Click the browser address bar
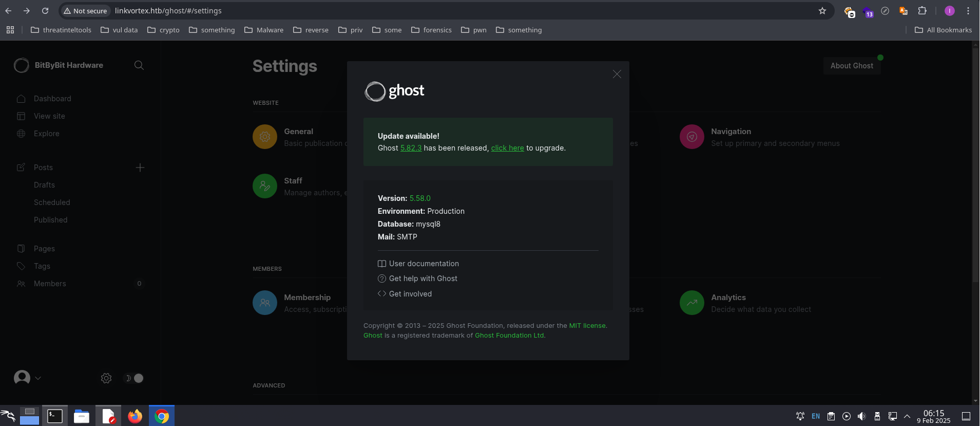Screen dimensions: 980x426 point(411,11)
